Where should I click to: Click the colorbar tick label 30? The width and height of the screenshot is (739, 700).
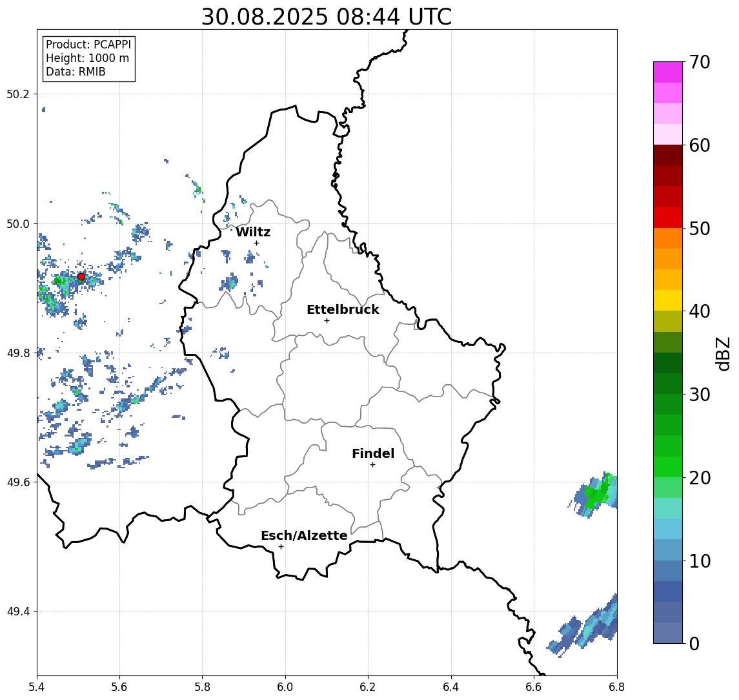point(700,394)
